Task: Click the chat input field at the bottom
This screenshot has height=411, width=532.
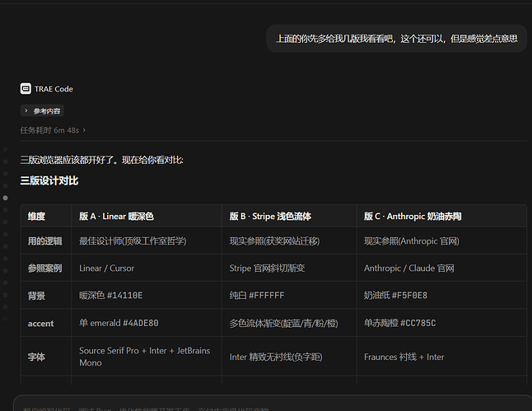Action: click(x=273, y=404)
